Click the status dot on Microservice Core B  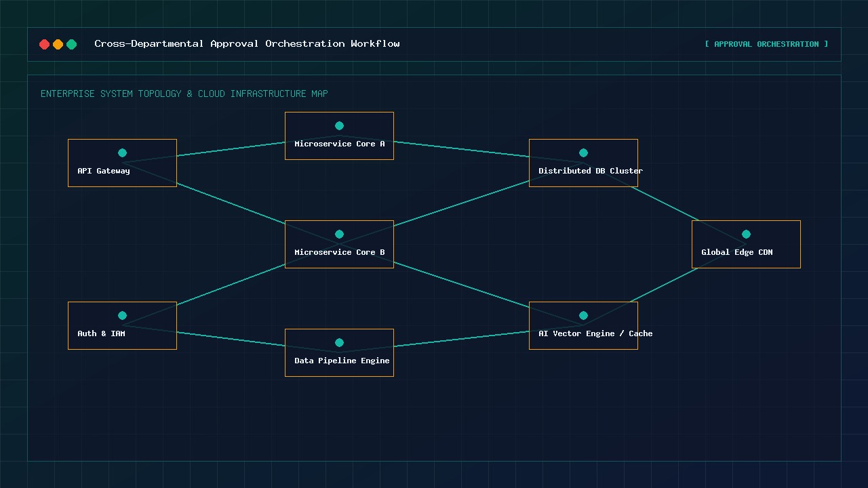tap(339, 234)
